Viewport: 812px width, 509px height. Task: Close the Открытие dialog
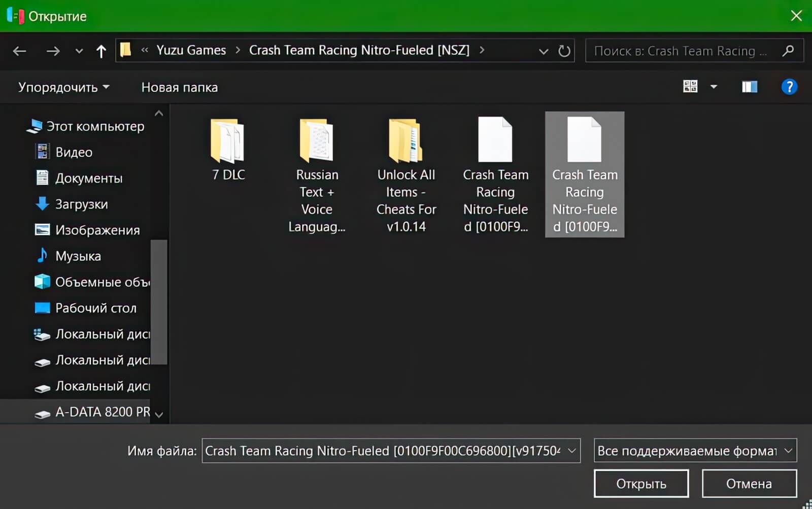[x=796, y=16]
